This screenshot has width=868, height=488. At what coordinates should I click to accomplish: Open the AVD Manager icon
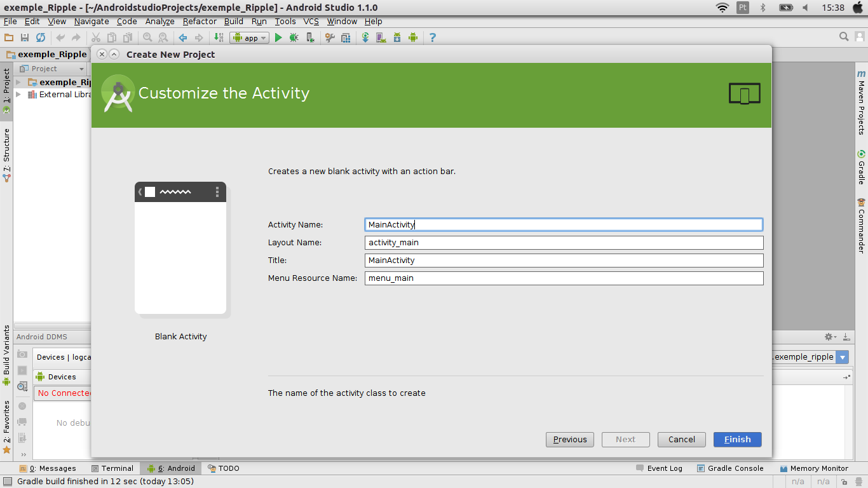tap(381, 37)
